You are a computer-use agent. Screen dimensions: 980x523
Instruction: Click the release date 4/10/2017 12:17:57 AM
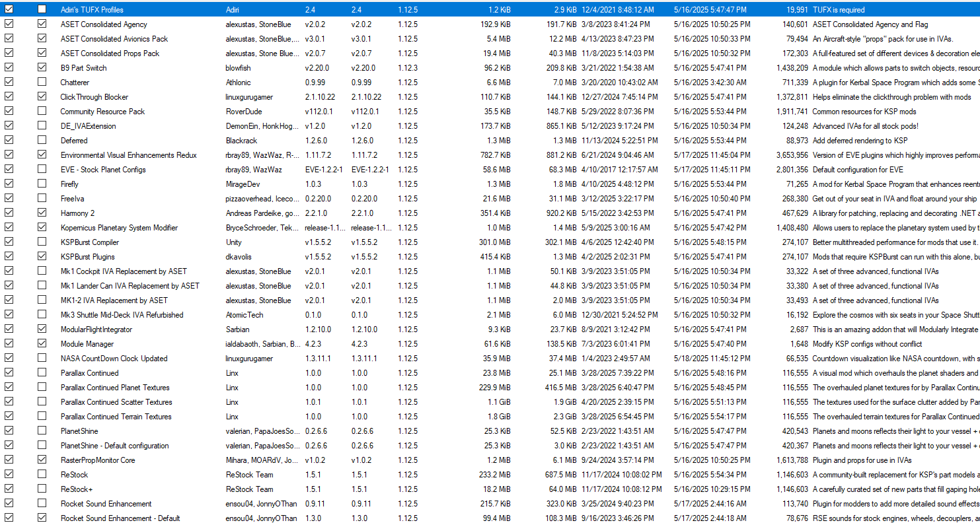click(620, 170)
